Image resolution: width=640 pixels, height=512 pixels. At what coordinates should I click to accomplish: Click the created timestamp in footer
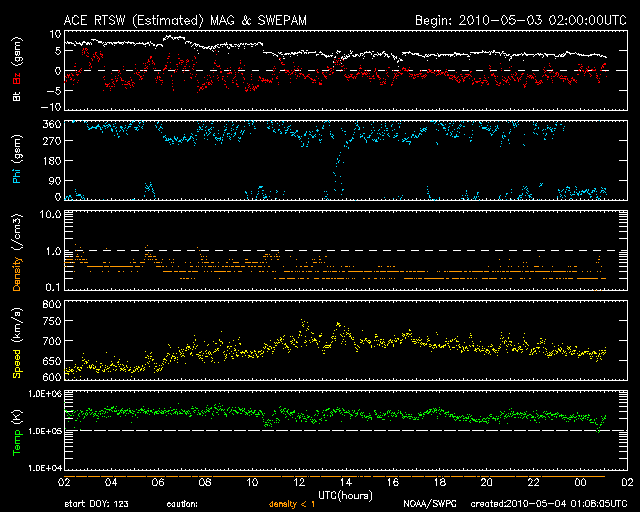[547, 503]
